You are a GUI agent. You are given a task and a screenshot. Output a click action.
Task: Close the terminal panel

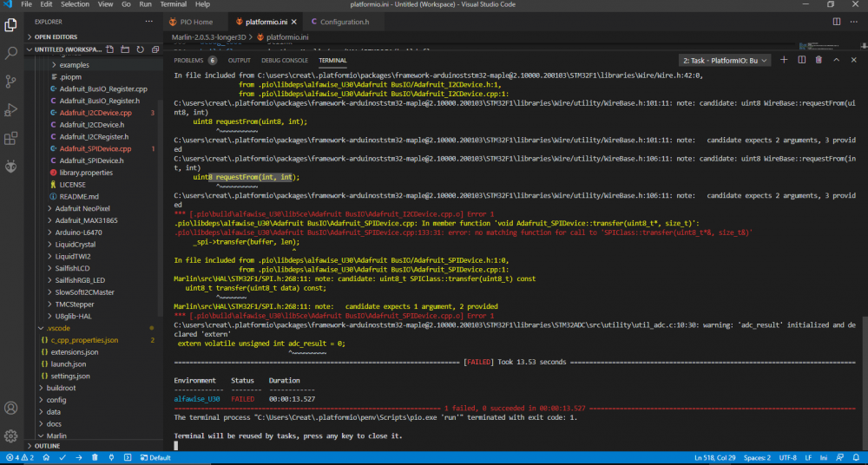[854, 60]
